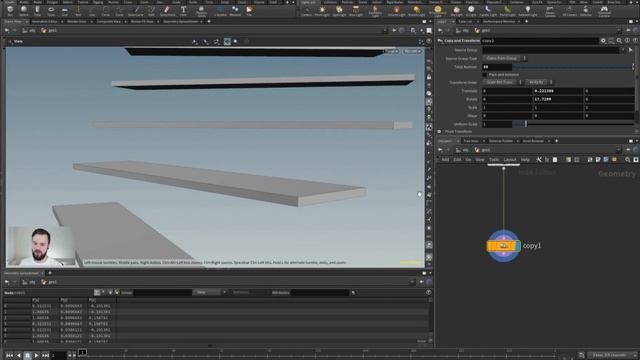Click the viewport lock icon on right toolbar
The width and height of the screenshot is (640, 360).
[429, 77]
